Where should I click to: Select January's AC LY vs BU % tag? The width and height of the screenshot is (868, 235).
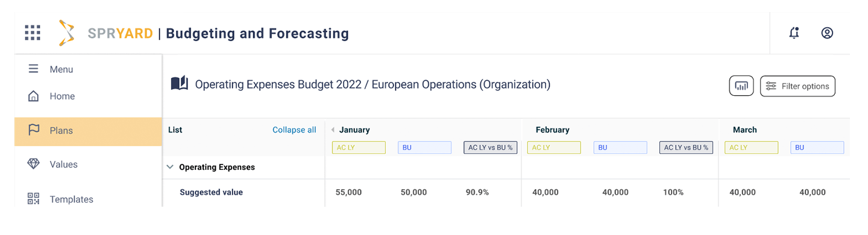tap(491, 148)
